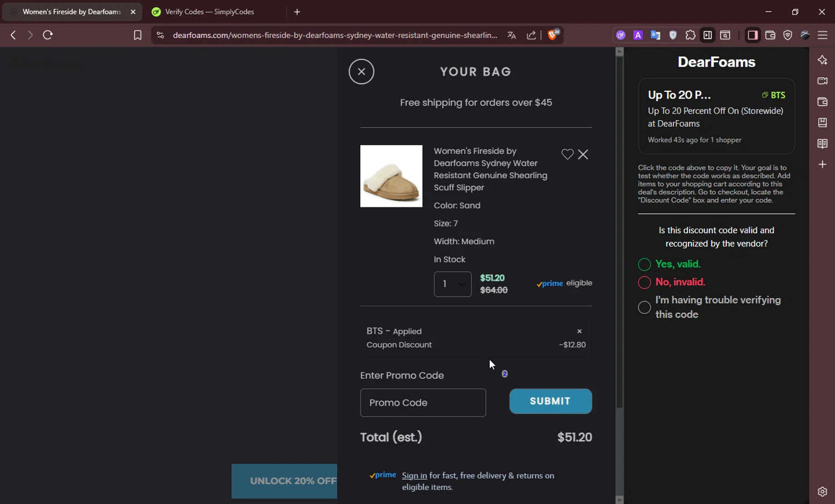Bookmark this page
Viewport: 835px width, 504px height.
pos(137,35)
